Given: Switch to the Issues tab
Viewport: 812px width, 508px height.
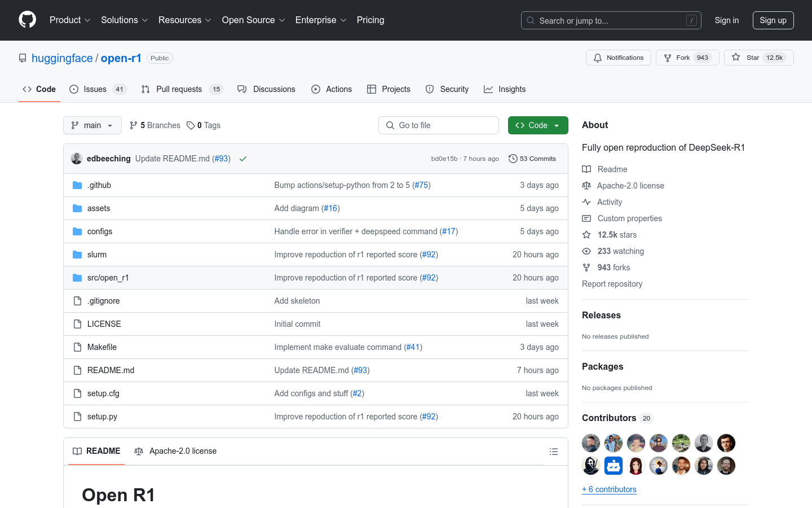Looking at the screenshot, I should pos(98,89).
